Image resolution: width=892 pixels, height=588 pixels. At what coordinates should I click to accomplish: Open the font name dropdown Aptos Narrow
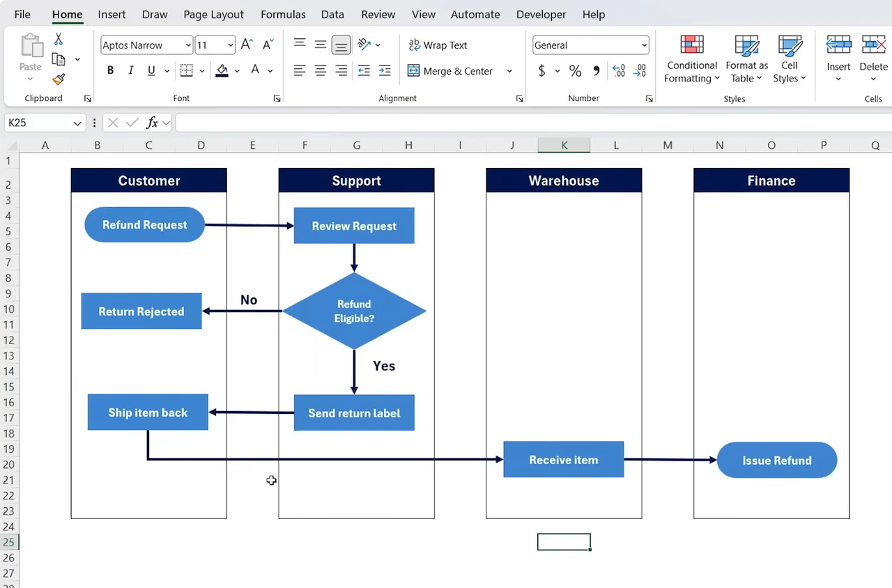pos(188,45)
